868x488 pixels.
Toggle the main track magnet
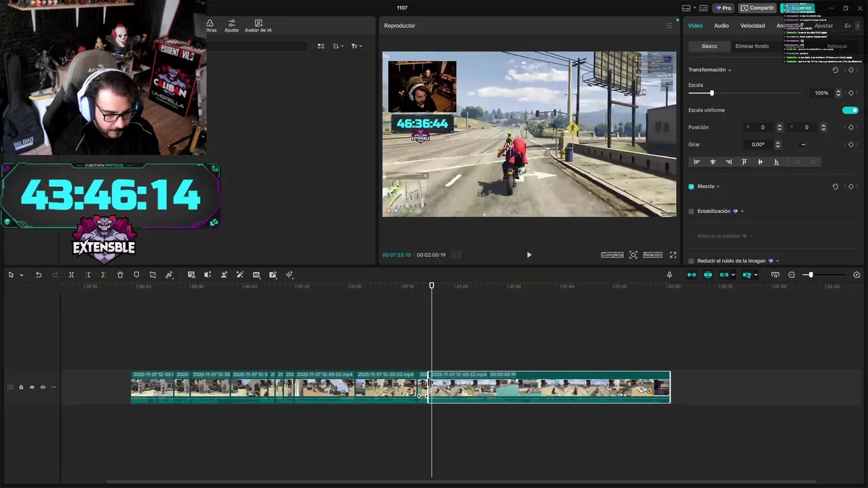[x=692, y=274]
